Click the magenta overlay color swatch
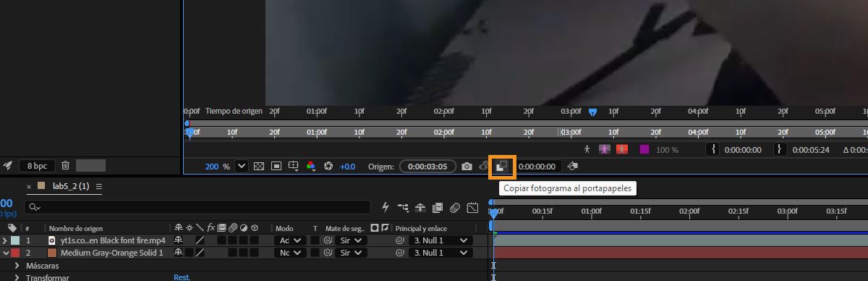868x281 pixels. pyautogui.click(x=644, y=149)
